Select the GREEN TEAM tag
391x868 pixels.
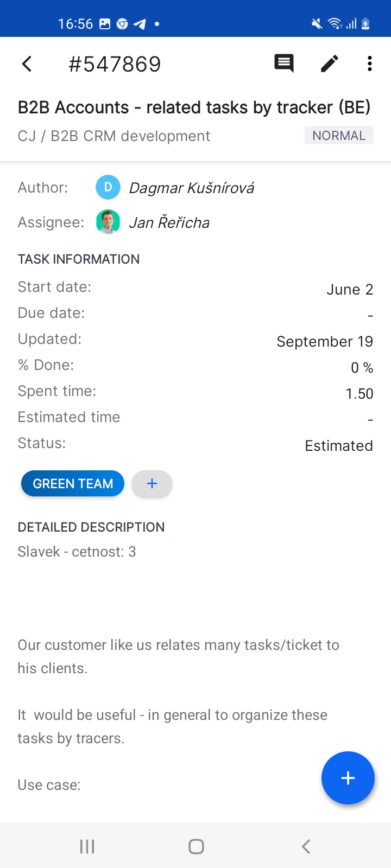coord(73,483)
